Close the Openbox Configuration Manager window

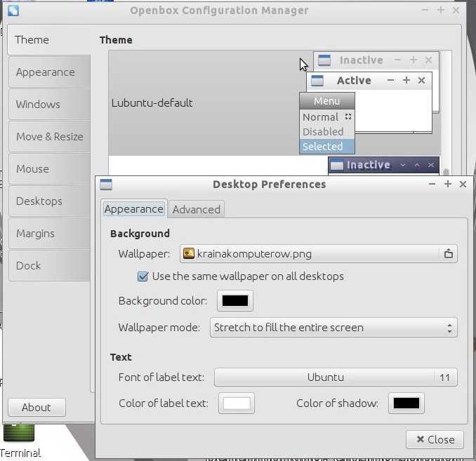456,11
